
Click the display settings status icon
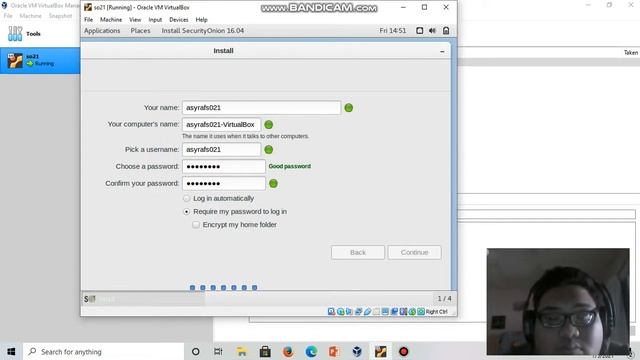[385, 311]
